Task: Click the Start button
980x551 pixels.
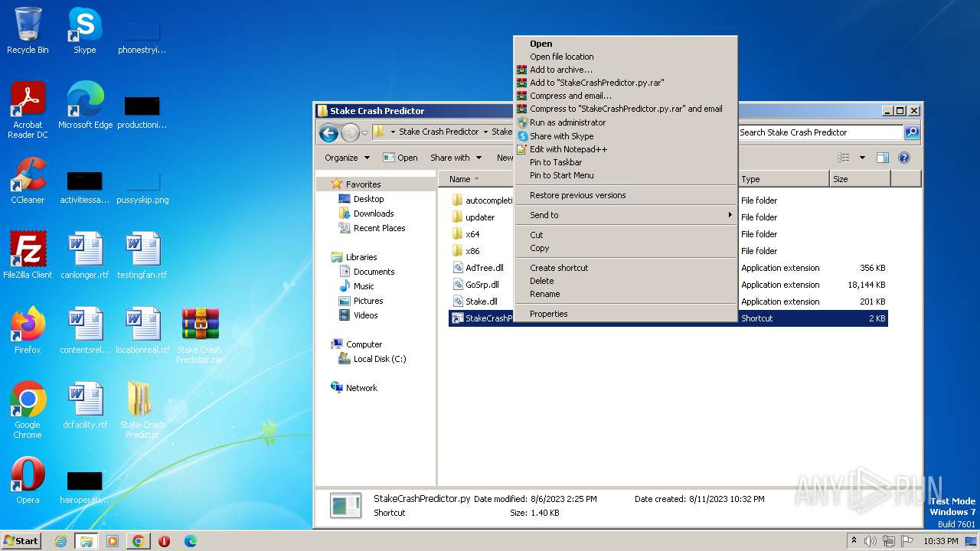Action: pyautogui.click(x=21, y=540)
